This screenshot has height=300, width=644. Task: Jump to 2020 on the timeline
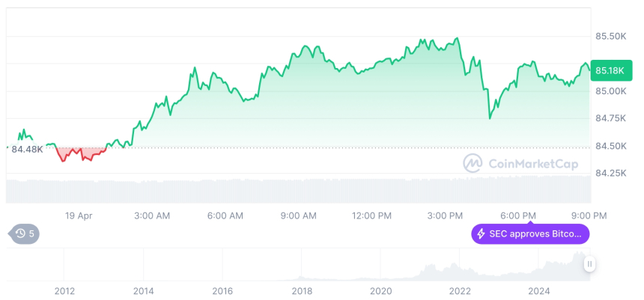[x=380, y=290]
